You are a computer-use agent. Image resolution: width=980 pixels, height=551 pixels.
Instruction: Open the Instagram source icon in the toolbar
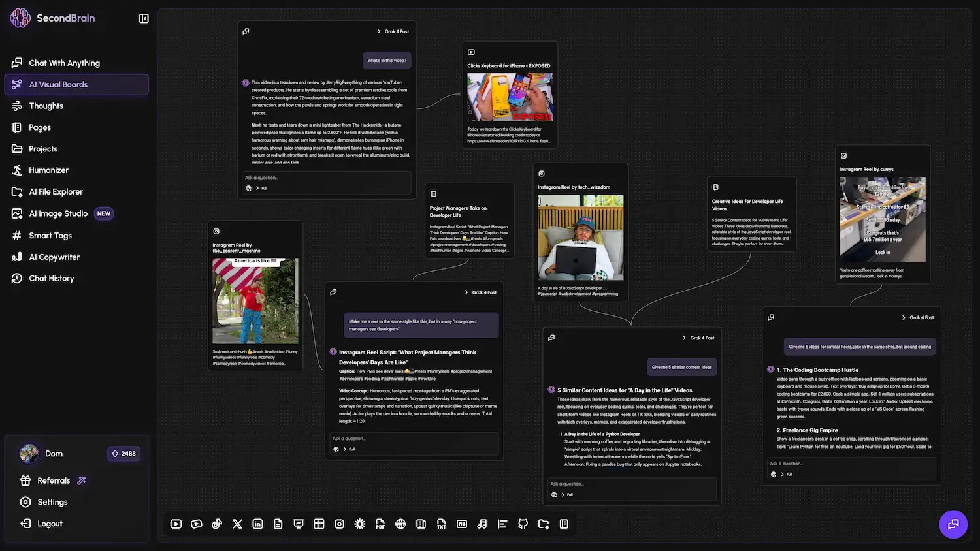click(339, 524)
